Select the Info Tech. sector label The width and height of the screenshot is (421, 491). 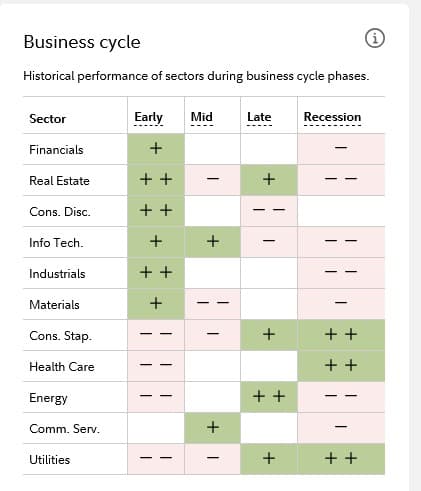tap(56, 243)
